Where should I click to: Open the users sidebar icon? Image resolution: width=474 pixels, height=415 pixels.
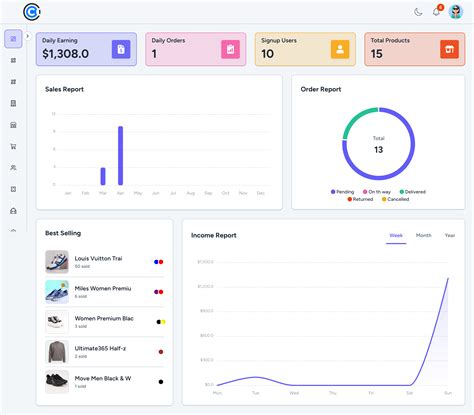point(13,168)
